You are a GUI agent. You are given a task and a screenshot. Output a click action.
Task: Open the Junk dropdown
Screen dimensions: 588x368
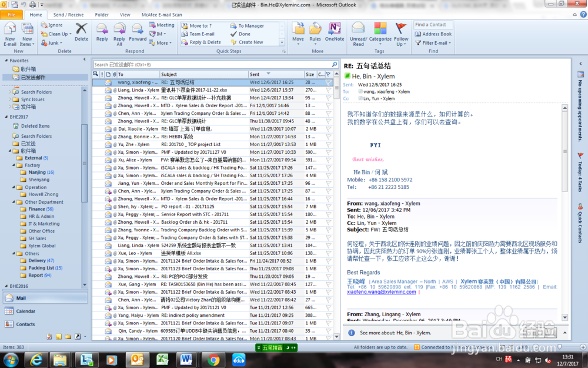52,43
